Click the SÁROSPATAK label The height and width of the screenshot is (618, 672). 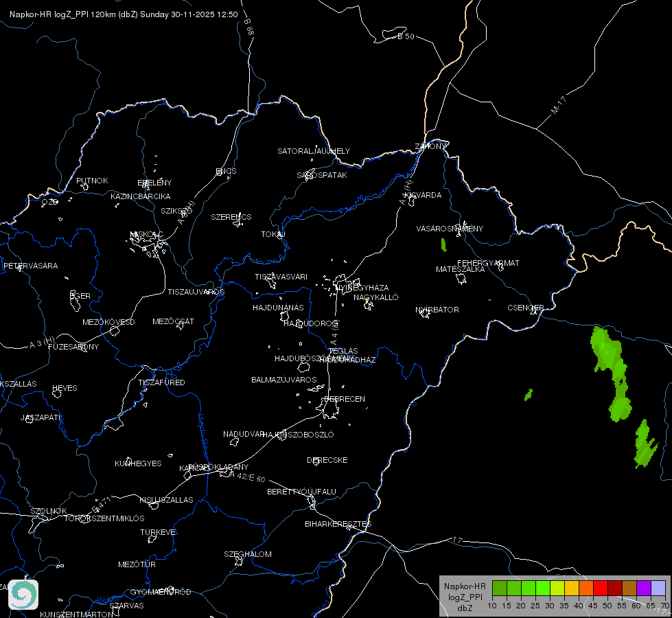coord(322,175)
